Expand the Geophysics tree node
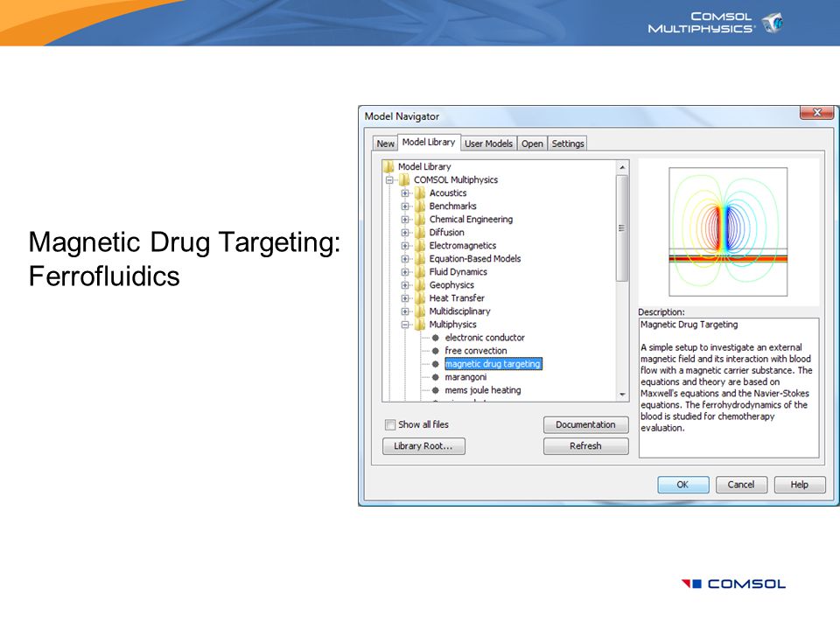The image size is (840, 630). click(x=405, y=285)
